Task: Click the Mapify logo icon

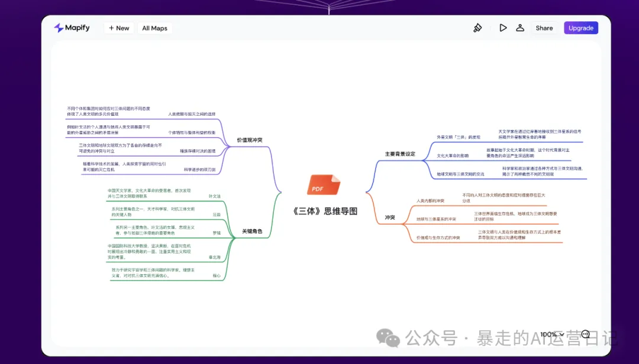Action: coord(59,28)
